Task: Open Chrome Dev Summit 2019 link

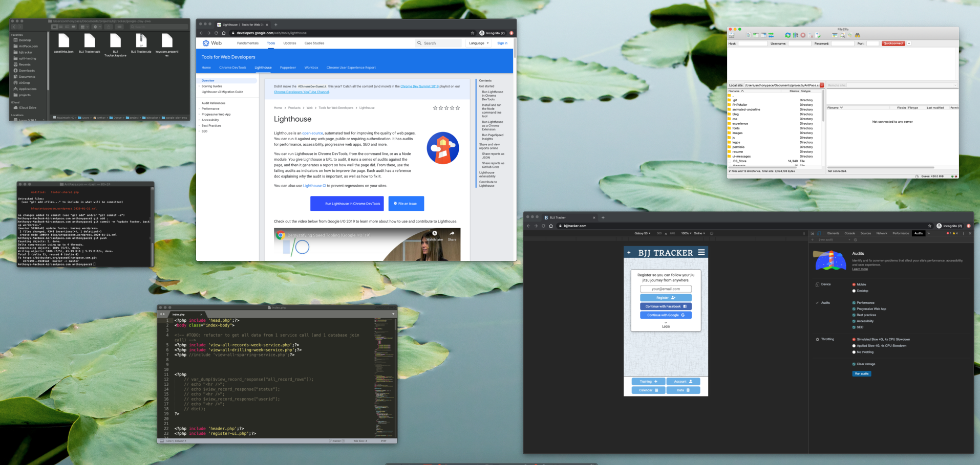Action: coord(419,86)
